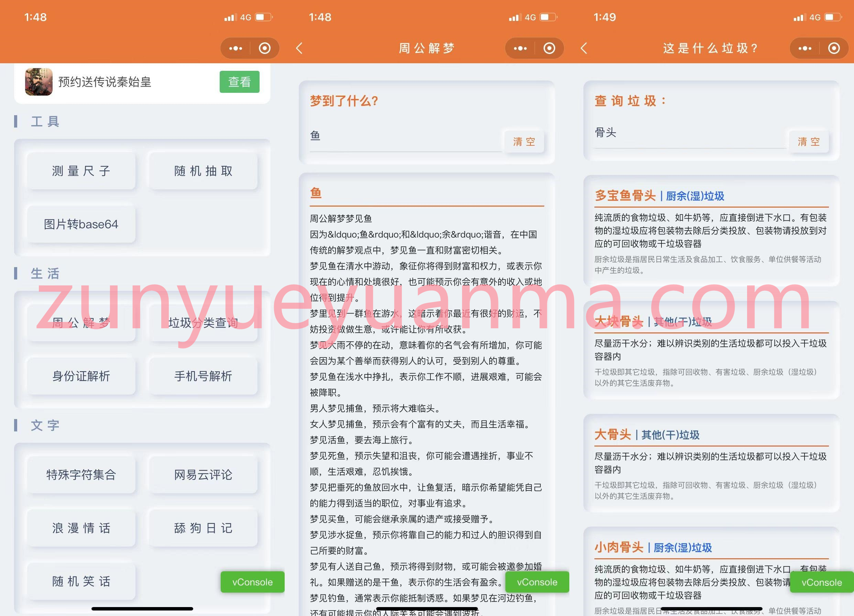This screenshot has width=854, height=616.
Task: Click the line 周公解梦梦见鱼
Action: [x=341, y=218]
